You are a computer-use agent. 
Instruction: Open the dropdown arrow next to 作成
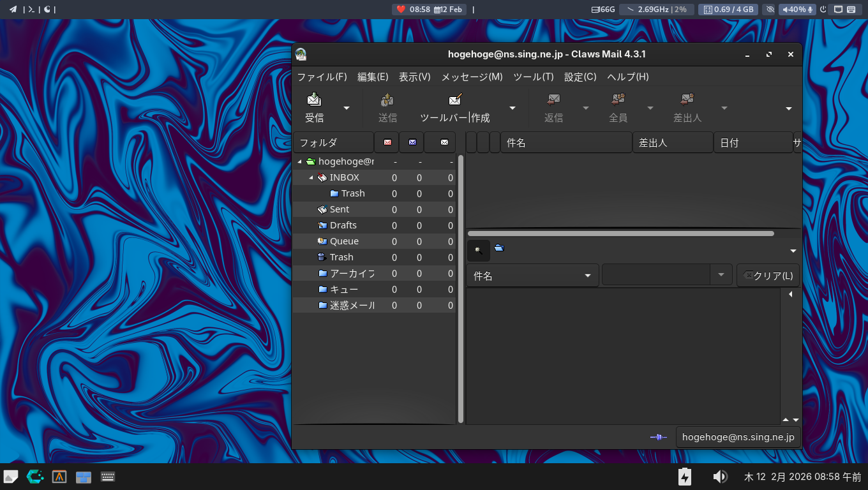coord(513,108)
